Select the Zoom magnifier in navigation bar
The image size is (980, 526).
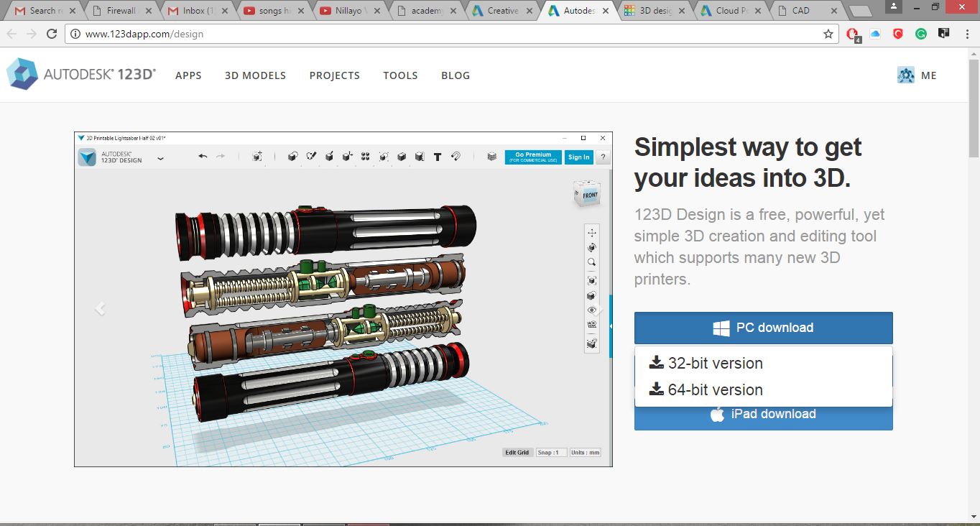[x=592, y=262]
